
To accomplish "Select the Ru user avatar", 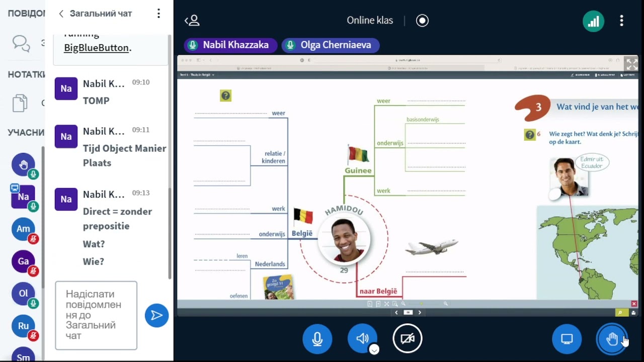I will 23,326.
